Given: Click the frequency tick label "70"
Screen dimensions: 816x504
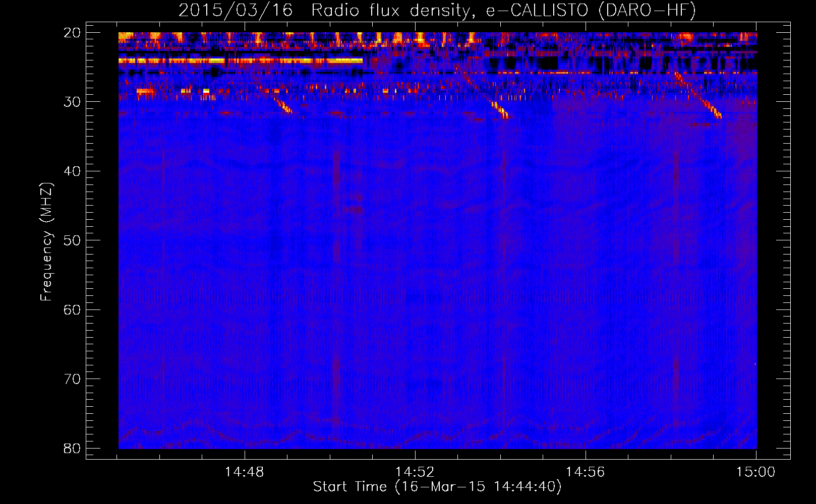Looking at the screenshot, I should coord(72,379).
